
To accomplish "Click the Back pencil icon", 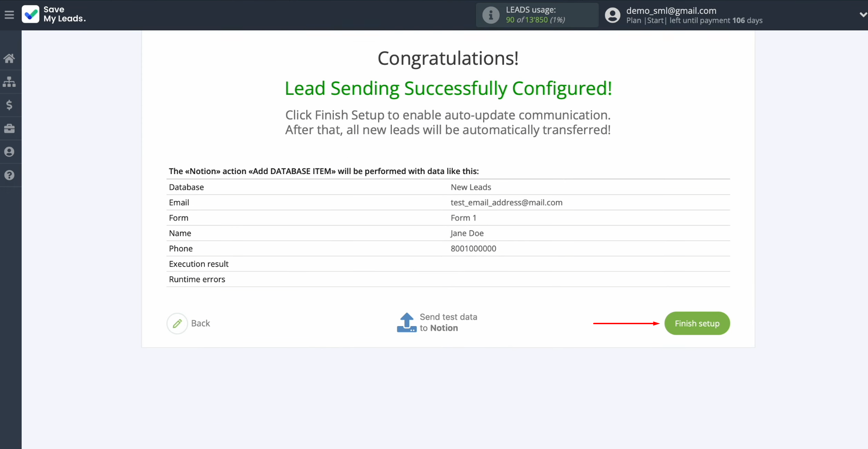I will coord(177,323).
